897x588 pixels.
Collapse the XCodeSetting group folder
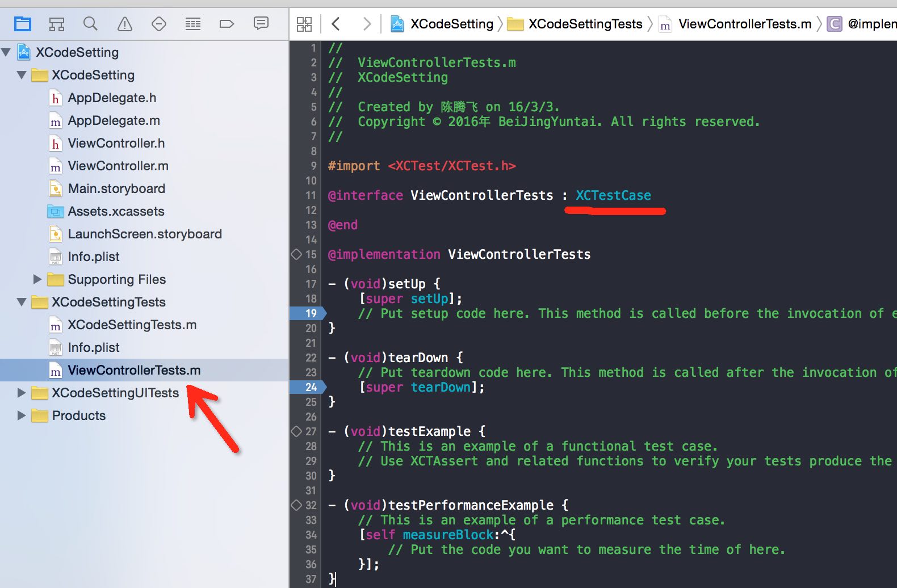tap(22, 75)
